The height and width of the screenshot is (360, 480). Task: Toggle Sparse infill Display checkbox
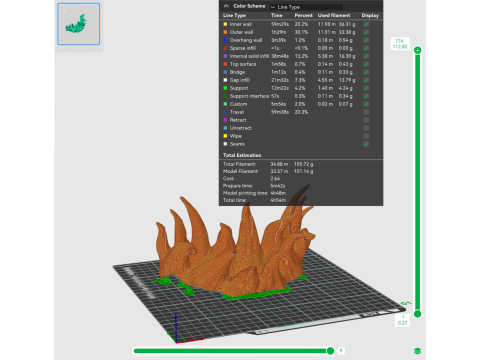366,48
